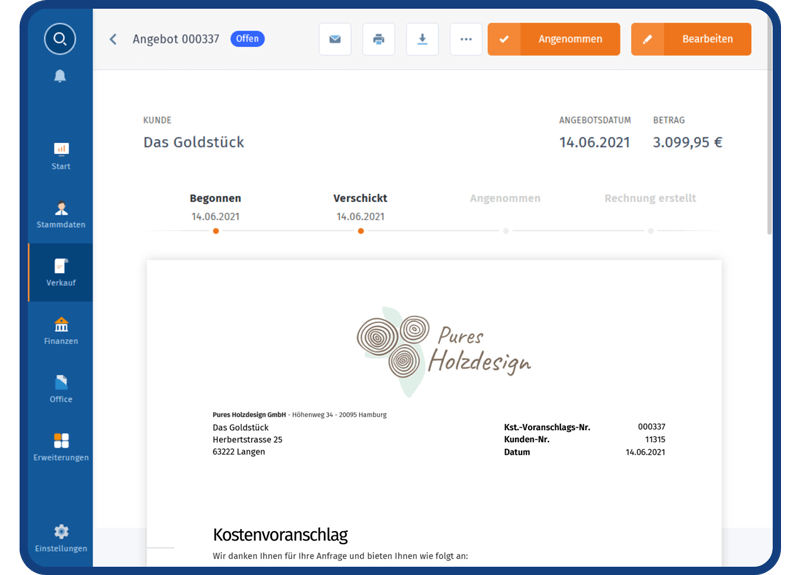
Task: Click address line Herbertstrasse 25
Action: coord(247,439)
